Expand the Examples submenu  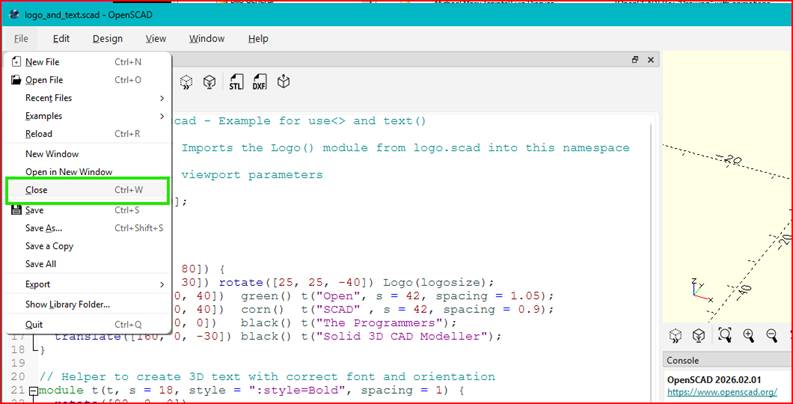[88, 116]
